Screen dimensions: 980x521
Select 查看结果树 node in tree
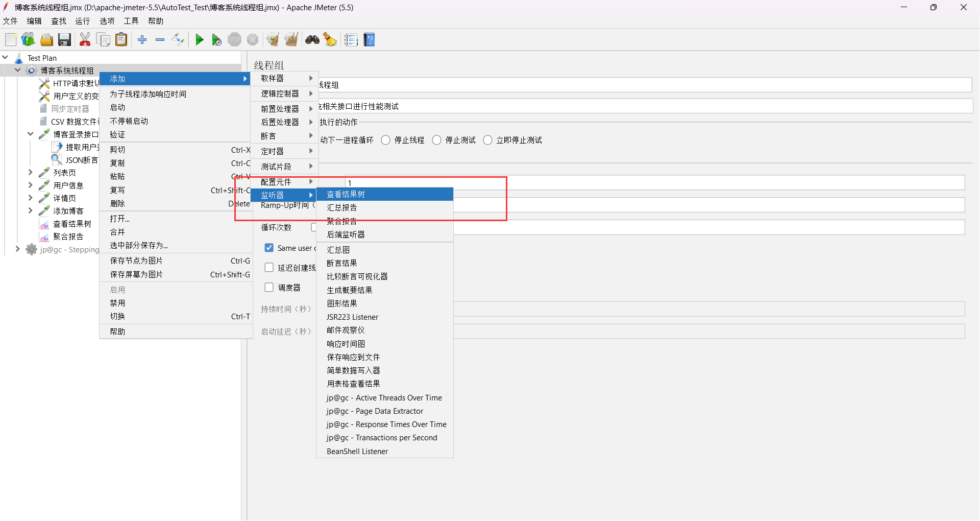tap(72, 224)
